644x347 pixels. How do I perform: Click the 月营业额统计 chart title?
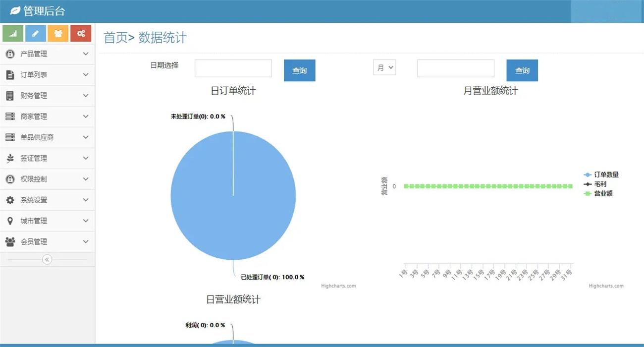click(x=490, y=91)
